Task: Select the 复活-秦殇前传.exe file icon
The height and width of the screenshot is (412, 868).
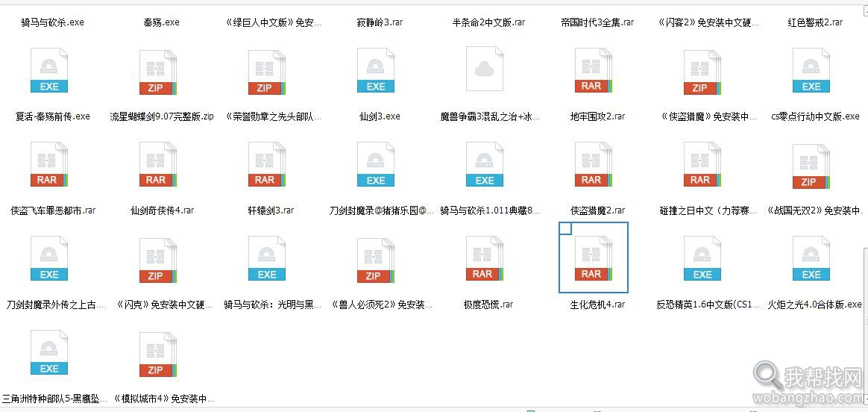Action: click(x=48, y=70)
